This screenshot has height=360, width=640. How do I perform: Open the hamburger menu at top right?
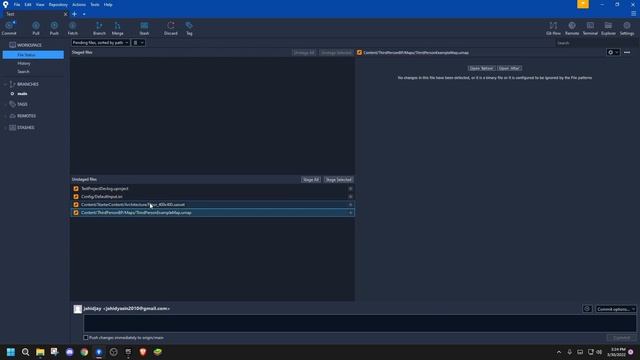click(633, 14)
